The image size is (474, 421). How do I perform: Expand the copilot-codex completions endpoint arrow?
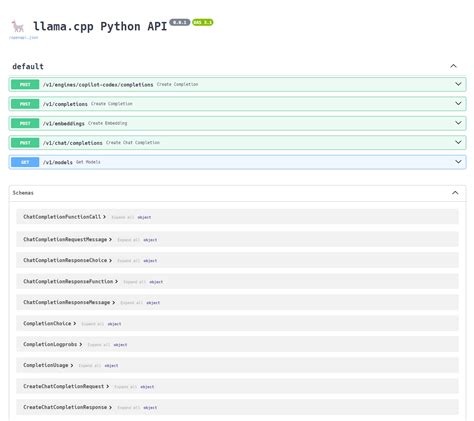(x=458, y=84)
